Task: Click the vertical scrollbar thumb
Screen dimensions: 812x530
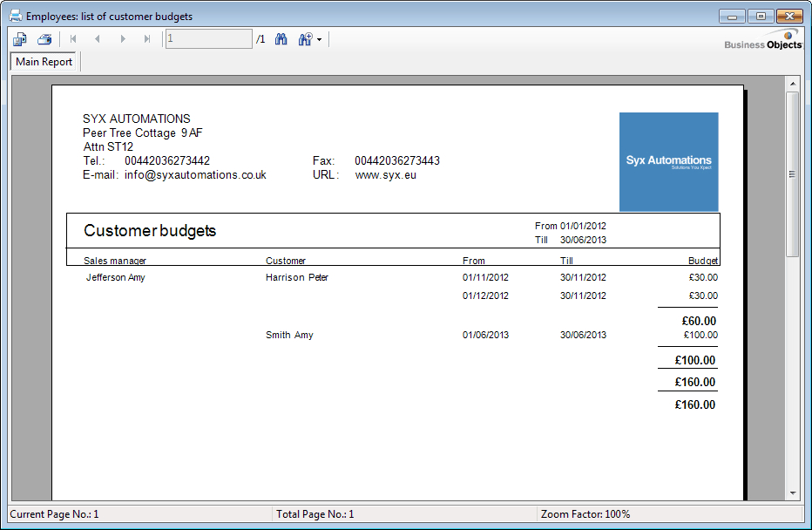Action: point(793,174)
